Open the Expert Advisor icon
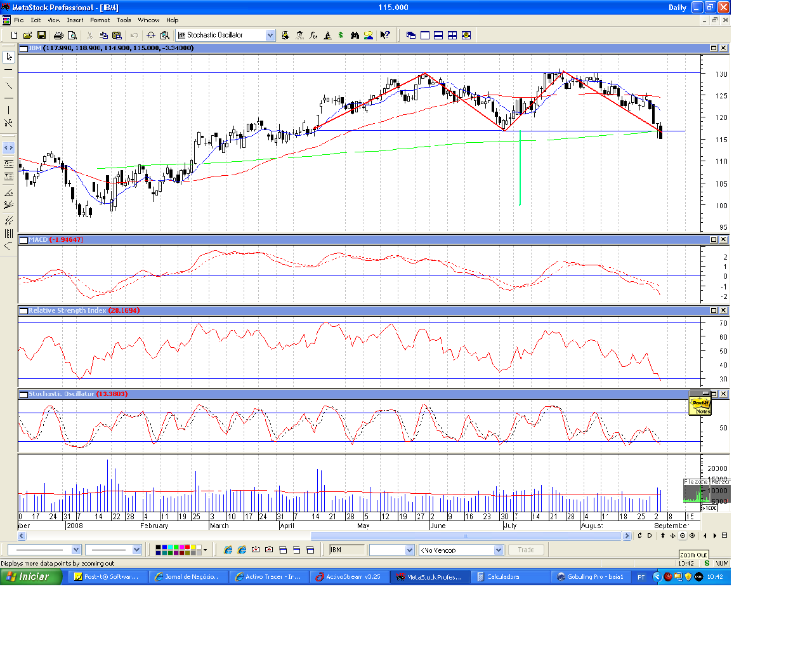This screenshot has width=812, height=650. point(299,36)
